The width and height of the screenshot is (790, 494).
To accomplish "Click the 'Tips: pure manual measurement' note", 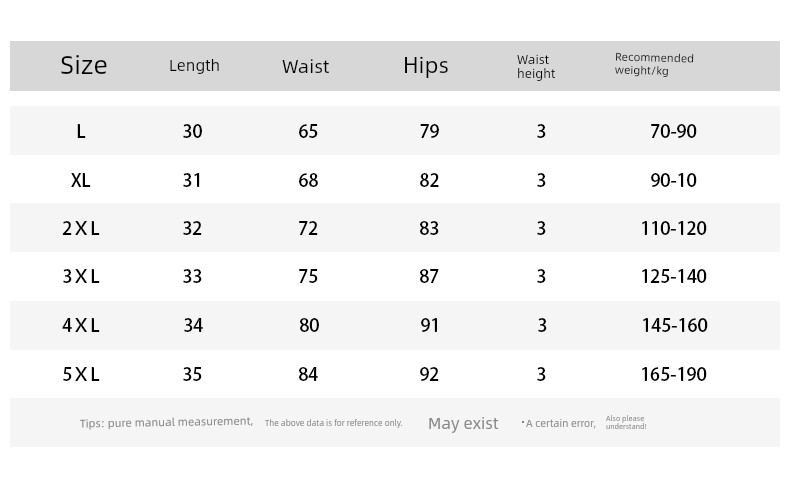I will pos(166,422).
